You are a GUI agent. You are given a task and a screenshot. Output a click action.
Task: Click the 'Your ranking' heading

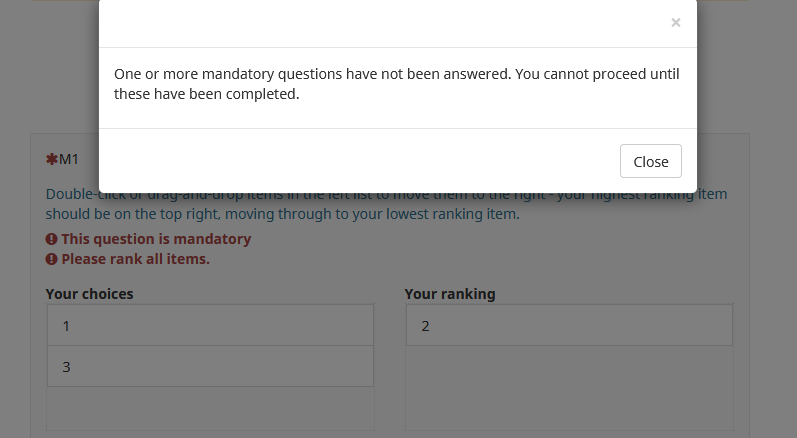pos(450,294)
